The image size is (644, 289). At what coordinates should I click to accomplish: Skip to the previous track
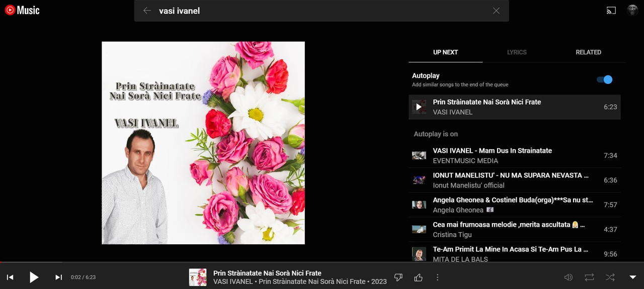point(10,277)
